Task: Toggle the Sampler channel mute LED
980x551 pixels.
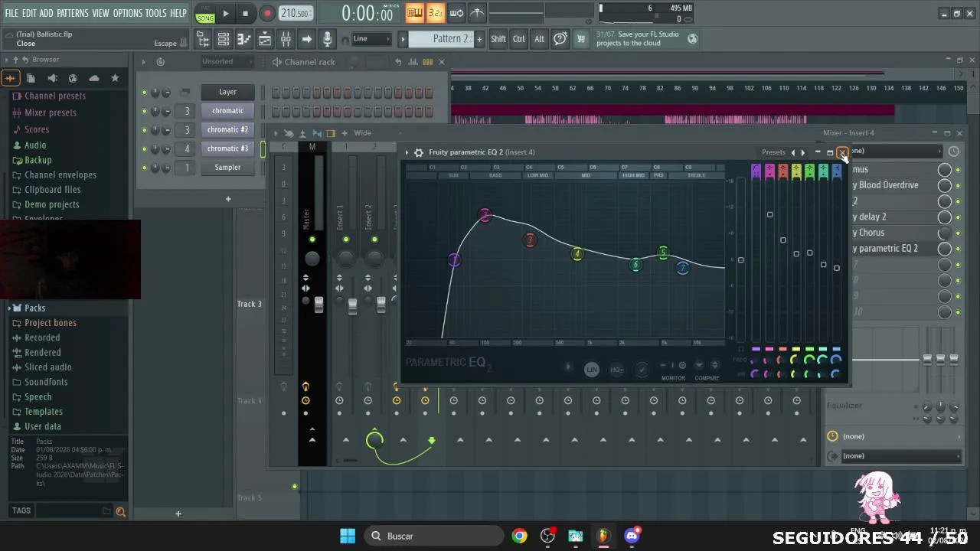Action: tap(144, 168)
